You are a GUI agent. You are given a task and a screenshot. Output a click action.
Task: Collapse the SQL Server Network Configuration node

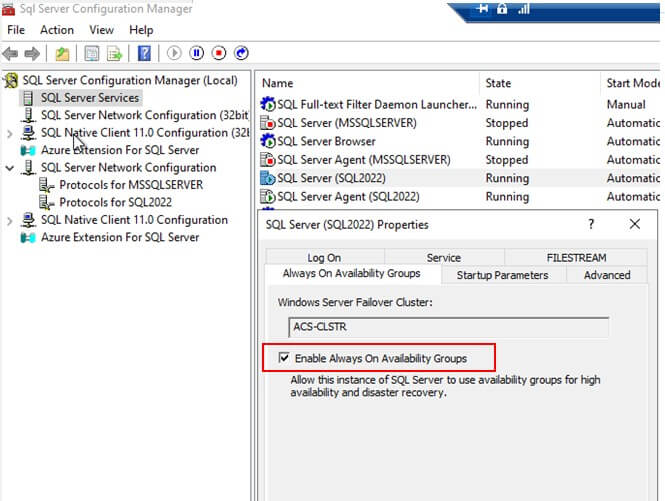point(10,168)
